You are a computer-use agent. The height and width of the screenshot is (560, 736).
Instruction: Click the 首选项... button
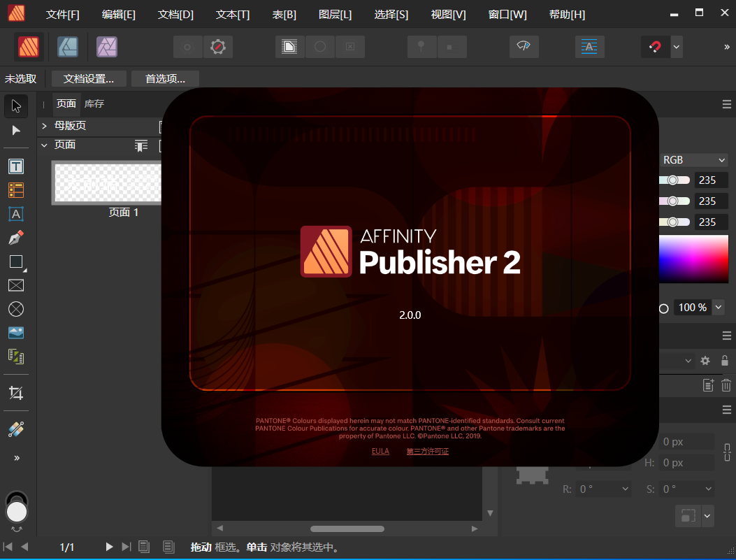coord(165,79)
